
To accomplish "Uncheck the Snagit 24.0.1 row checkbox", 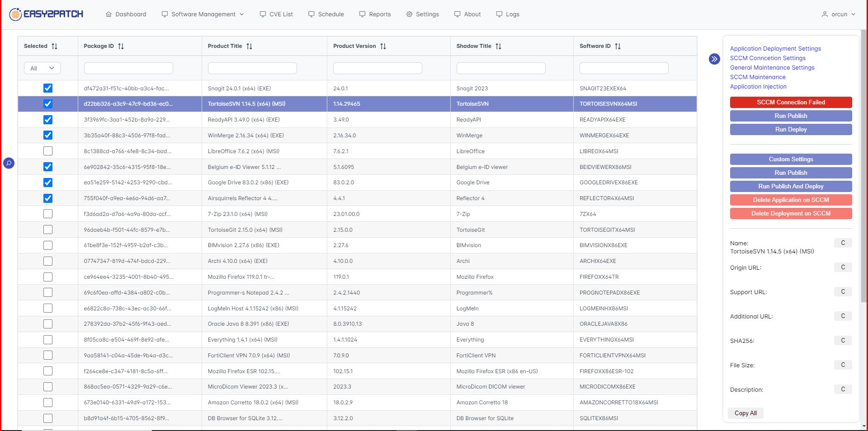I will 47,88.
